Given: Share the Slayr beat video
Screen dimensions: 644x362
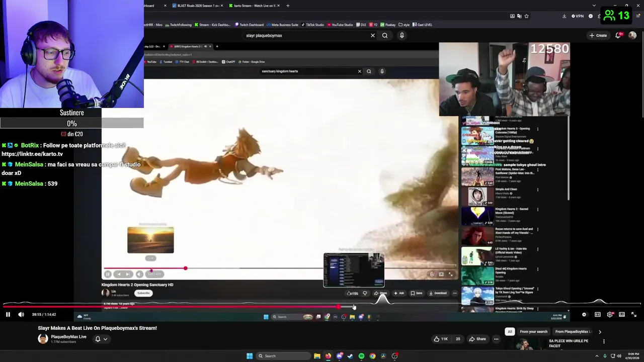Looking at the screenshot, I should (477, 339).
